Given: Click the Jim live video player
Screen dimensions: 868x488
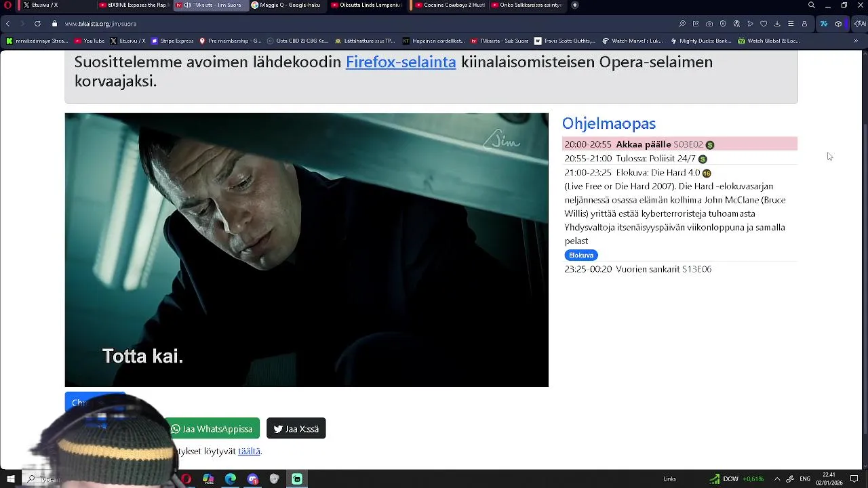Looking at the screenshot, I should pyautogui.click(x=307, y=250).
